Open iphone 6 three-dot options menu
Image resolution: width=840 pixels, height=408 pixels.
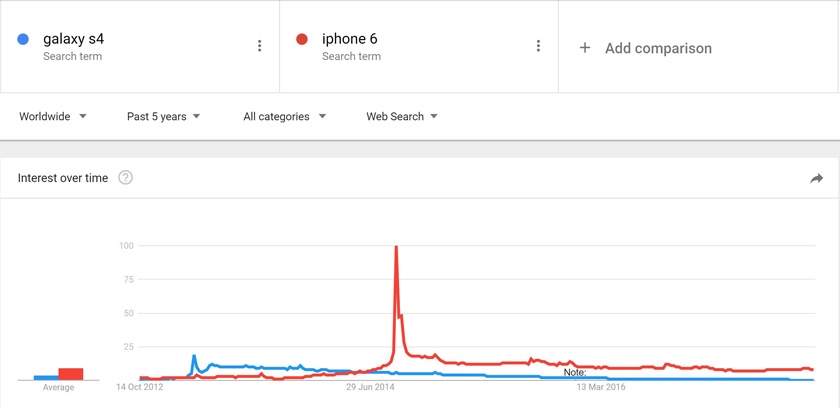coord(538,46)
